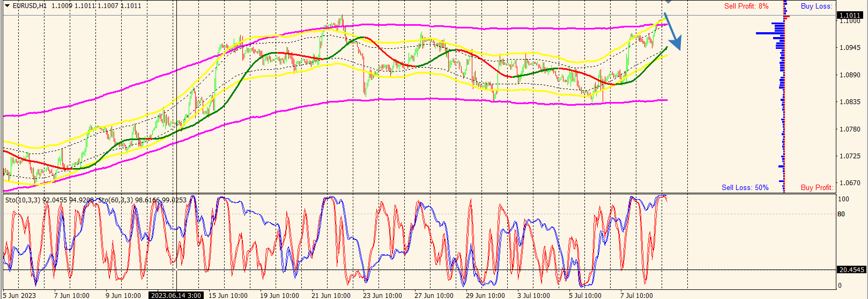The width and height of the screenshot is (868, 299).
Task: Click the 1.0945 price axis label
Action: [x=849, y=48]
